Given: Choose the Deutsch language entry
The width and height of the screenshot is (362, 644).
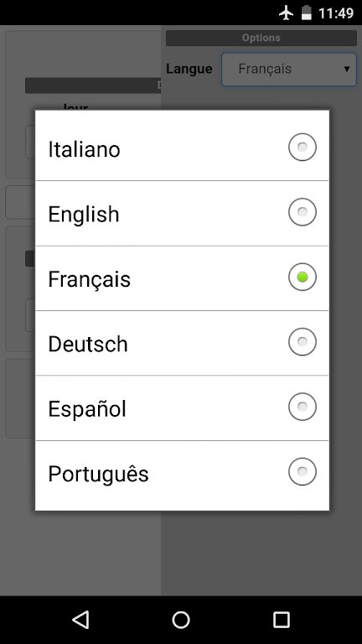Looking at the screenshot, I should [182, 343].
